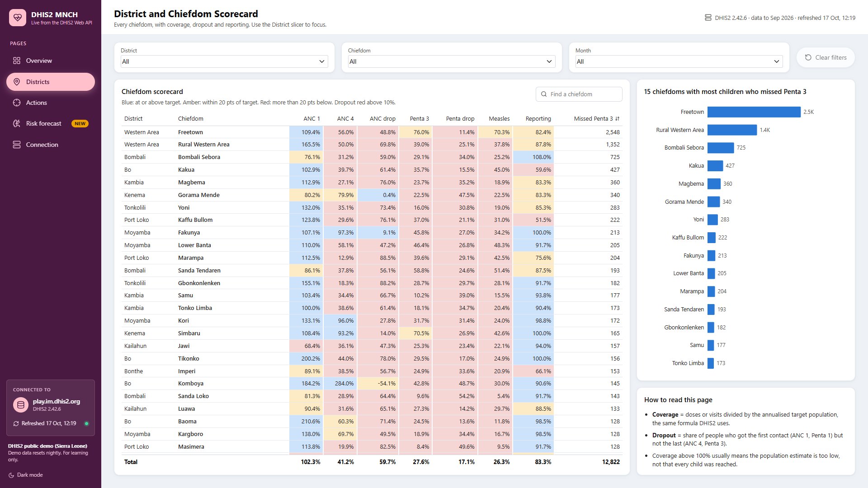The width and height of the screenshot is (868, 488).
Task: Click the magnifier icon in chiefdom search
Action: pos(544,94)
